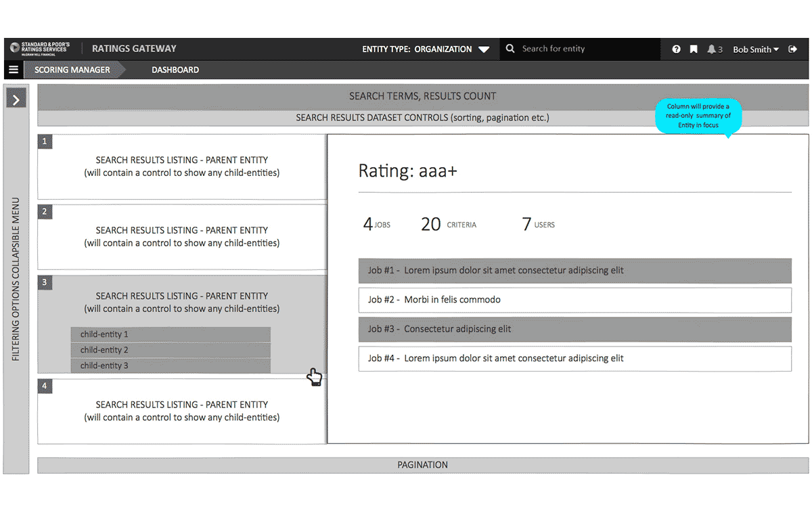Click the hamburger menu icon
The width and height of the screenshot is (812, 513).
pyautogui.click(x=14, y=70)
